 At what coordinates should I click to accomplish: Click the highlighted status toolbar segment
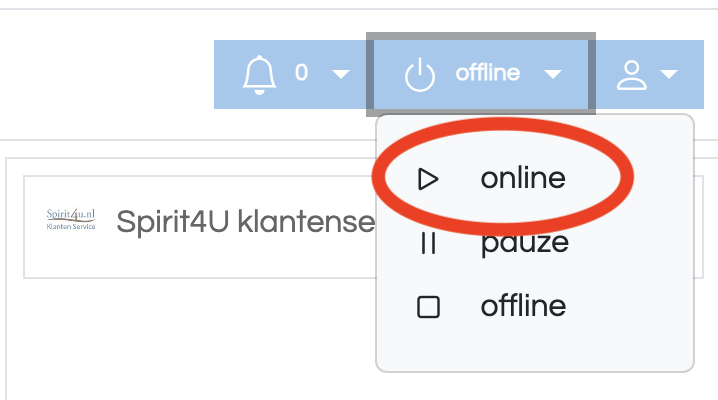[x=481, y=75]
